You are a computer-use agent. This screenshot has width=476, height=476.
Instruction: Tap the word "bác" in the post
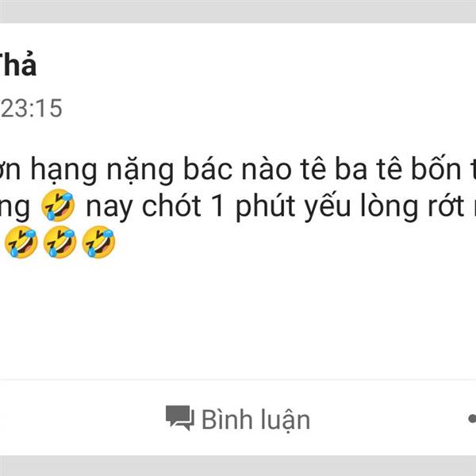(208, 168)
